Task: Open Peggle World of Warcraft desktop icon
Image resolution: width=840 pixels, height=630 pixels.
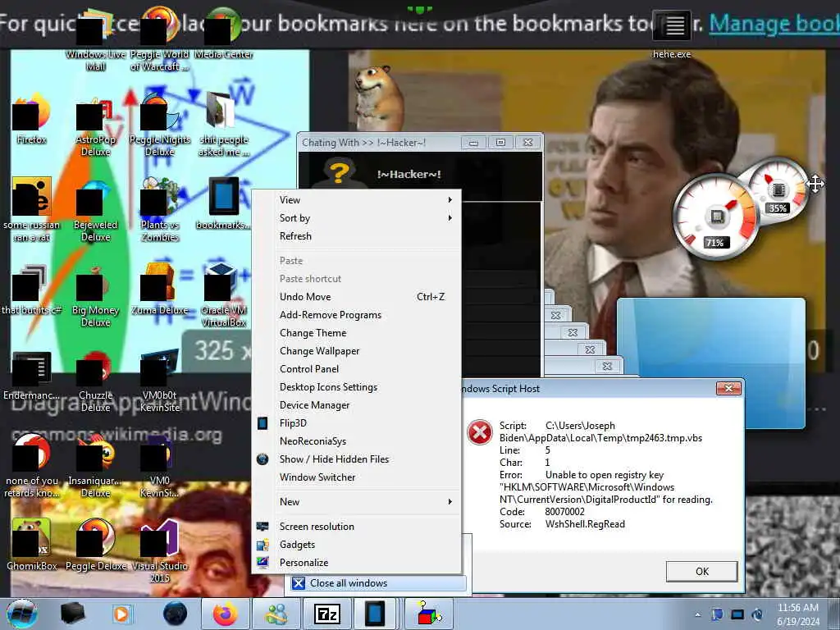Action: pos(159,40)
